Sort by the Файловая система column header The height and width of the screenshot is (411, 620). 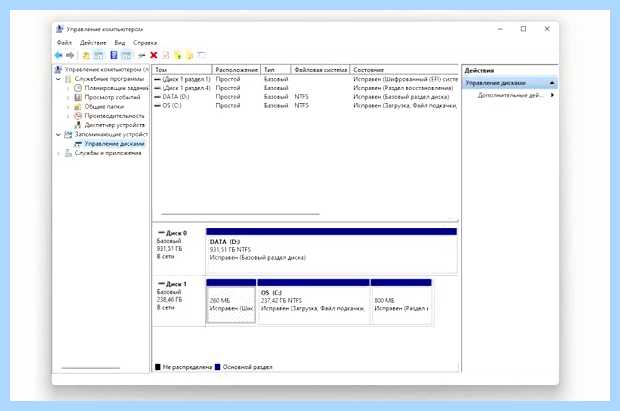320,70
